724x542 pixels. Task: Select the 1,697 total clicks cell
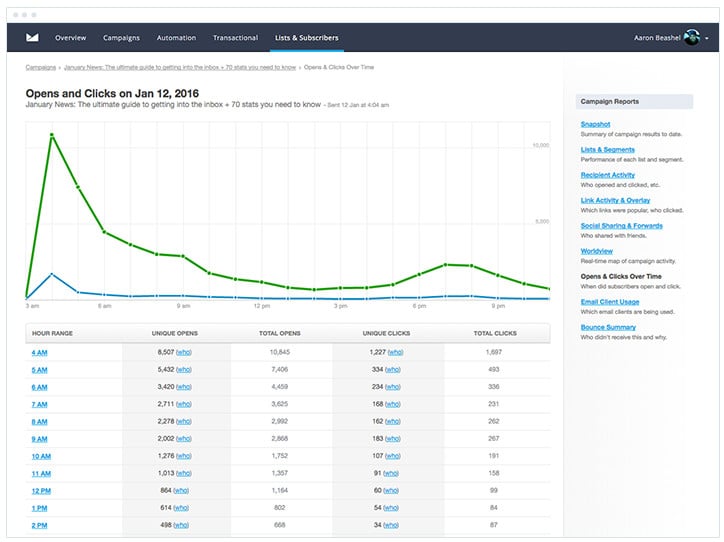[x=494, y=352]
